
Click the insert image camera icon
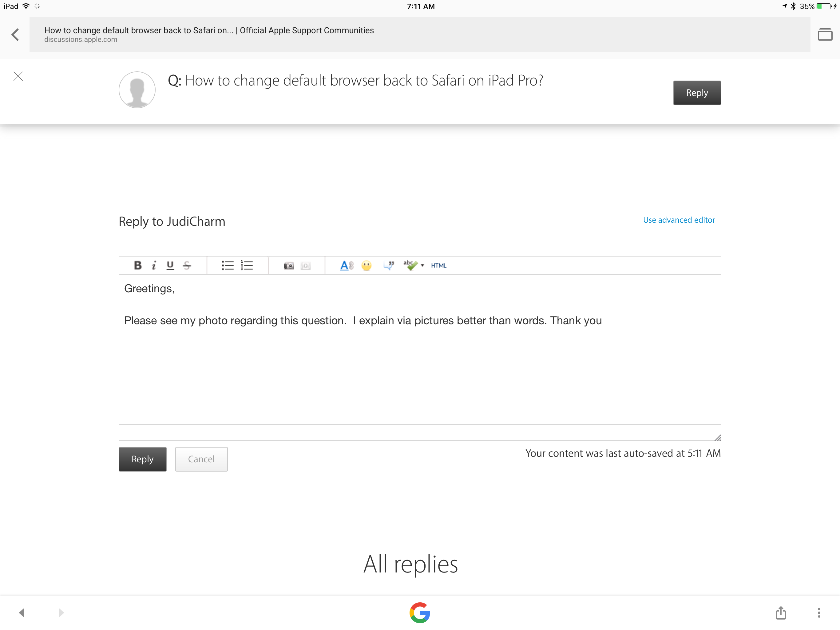click(289, 265)
